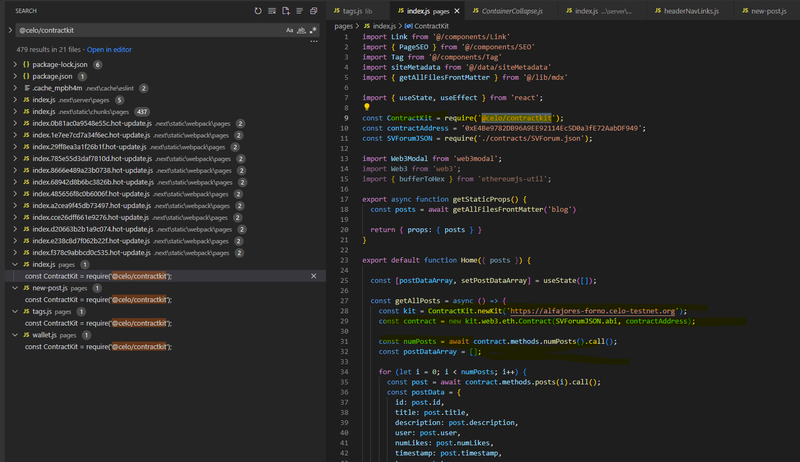
Task: Collapse new-post.js result group
Action: [15, 288]
